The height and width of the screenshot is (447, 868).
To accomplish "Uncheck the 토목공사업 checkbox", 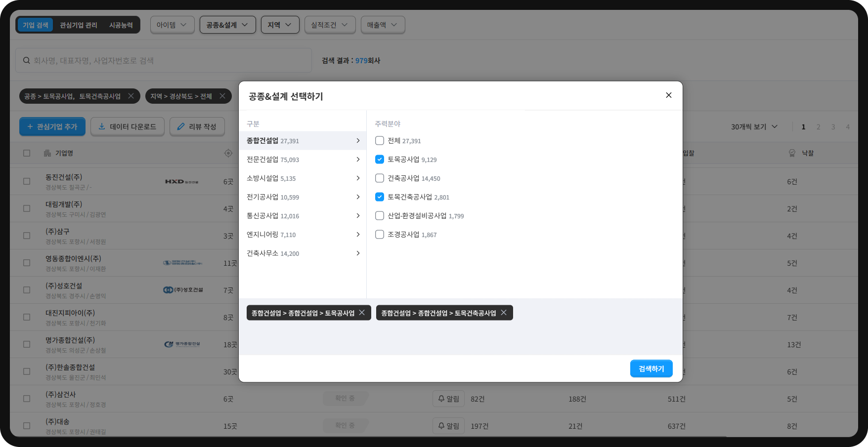I will pos(380,160).
